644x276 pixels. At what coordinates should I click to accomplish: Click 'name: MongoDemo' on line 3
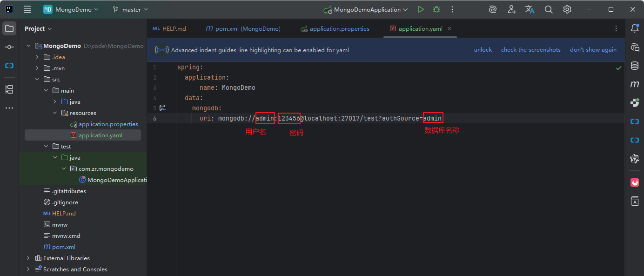pyautogui.click(x=227, y=88)
